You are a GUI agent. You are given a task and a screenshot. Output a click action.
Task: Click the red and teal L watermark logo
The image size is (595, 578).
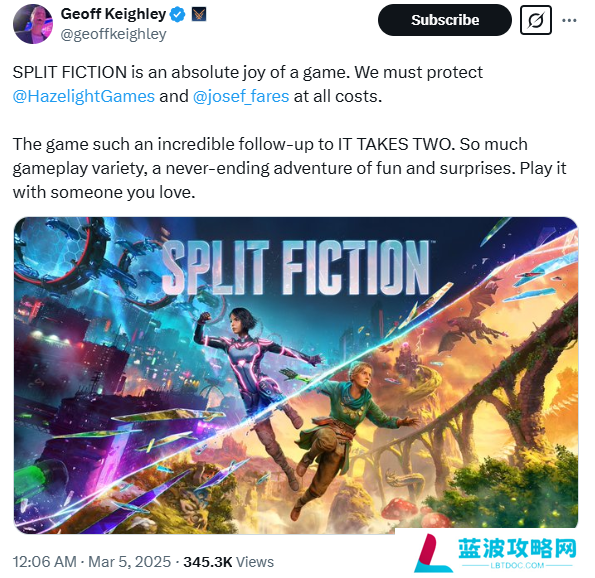click(432, 553)
